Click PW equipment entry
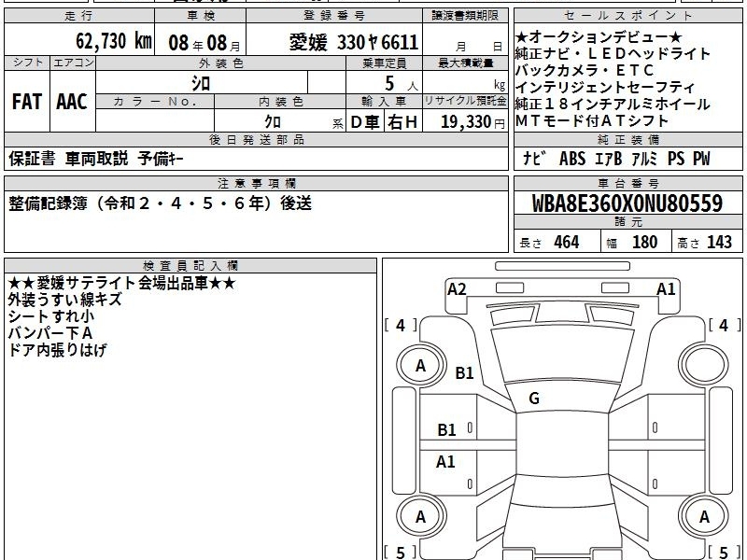The height and width of the screenshot is (560, 747). [701, 159]
